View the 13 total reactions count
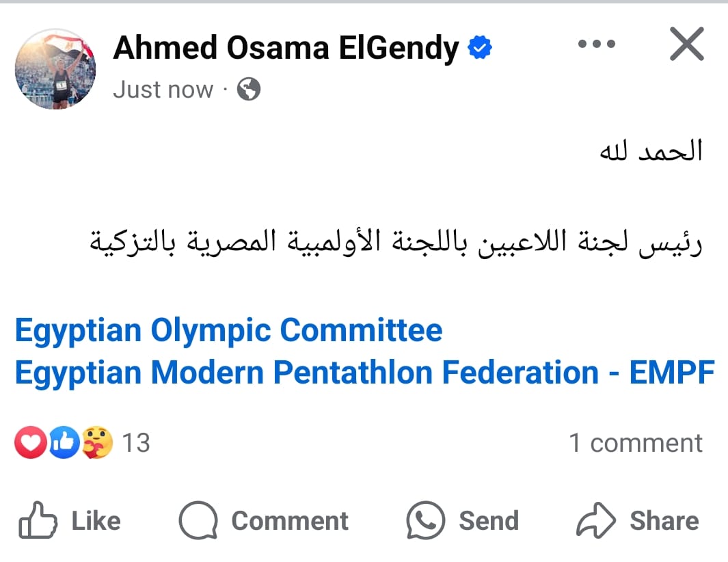Screen dimensions: 728x562 pos(137,443)
